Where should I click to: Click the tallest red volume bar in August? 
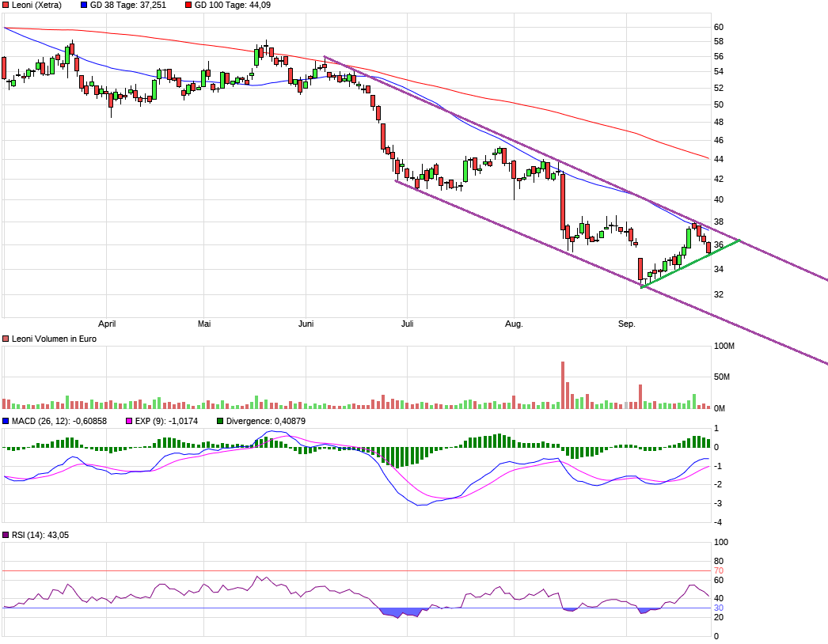click(x=563, y=385)
